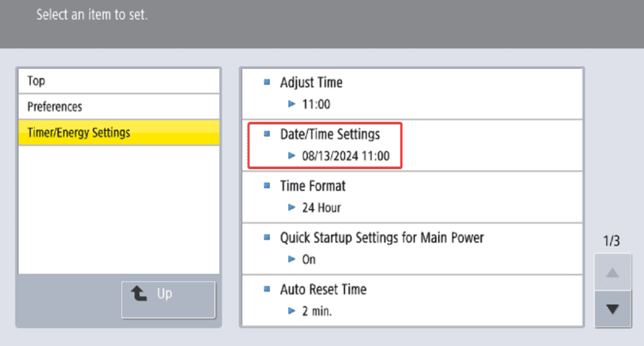The width and height of the screenshot is (644, 346).
Task: Click the triangle arrow before '2 min.'
Action: tap(291, 311)
